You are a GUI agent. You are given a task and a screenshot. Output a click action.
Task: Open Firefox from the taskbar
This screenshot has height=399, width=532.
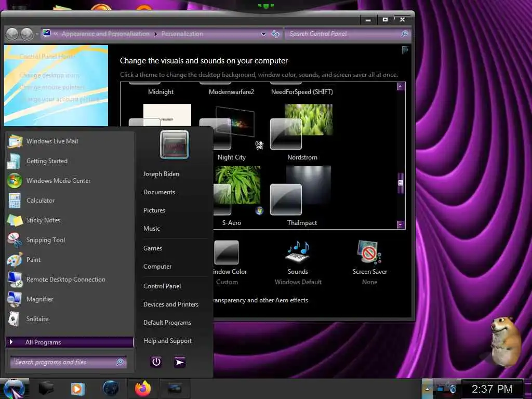(143, 389)
